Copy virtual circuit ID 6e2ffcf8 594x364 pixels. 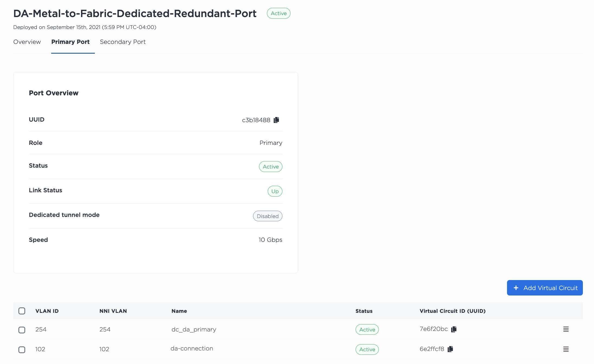pyautogui.click(x=450, y=349)
